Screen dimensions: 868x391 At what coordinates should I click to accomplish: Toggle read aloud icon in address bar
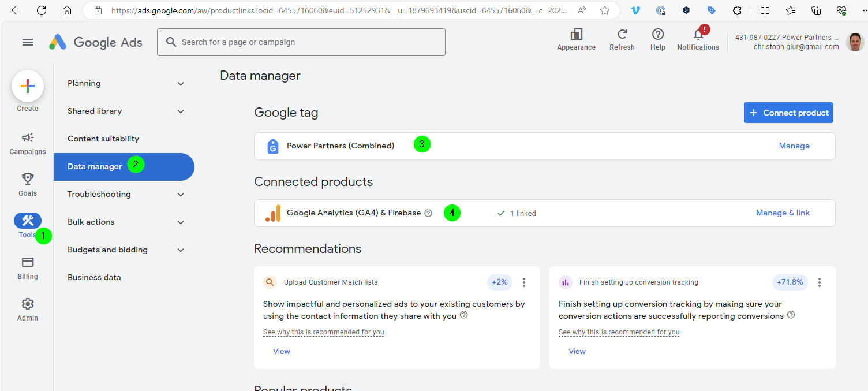[582, 10]
